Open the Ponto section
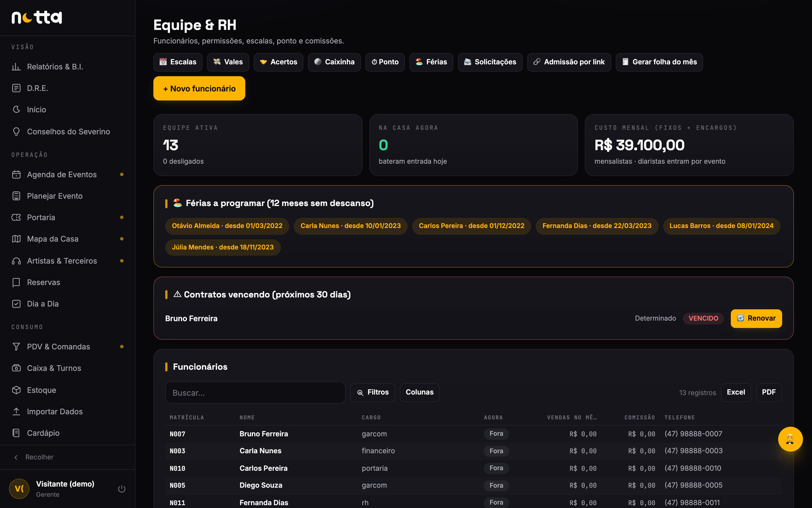This screenshot has width=812, height=508. 385,62
